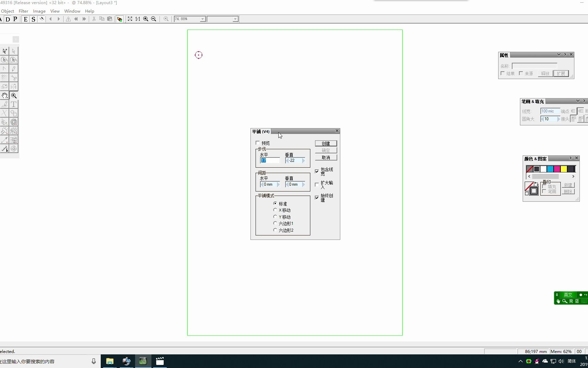The width and height of the screenshot is (588, 368).
Task: Pick the cyan color swatch
Action: [x=550, y=169]
